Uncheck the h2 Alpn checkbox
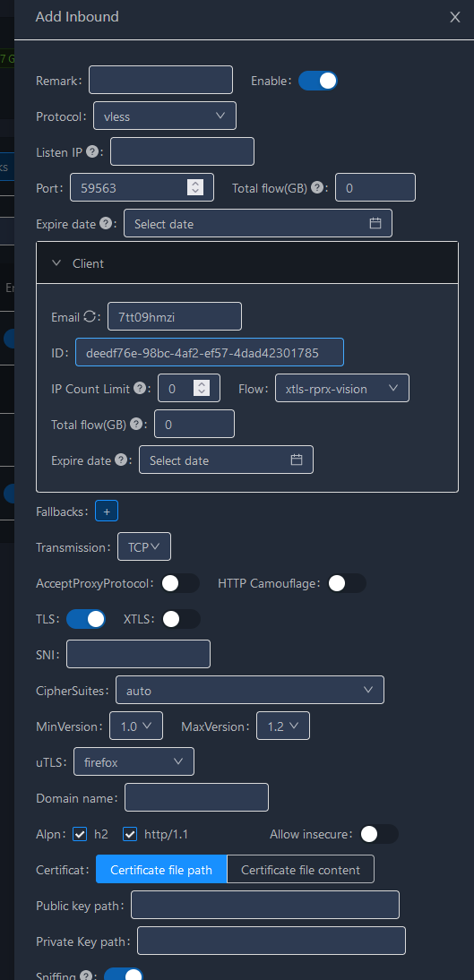The height and width of the screenshot is (980, 474). pos(80,834)
